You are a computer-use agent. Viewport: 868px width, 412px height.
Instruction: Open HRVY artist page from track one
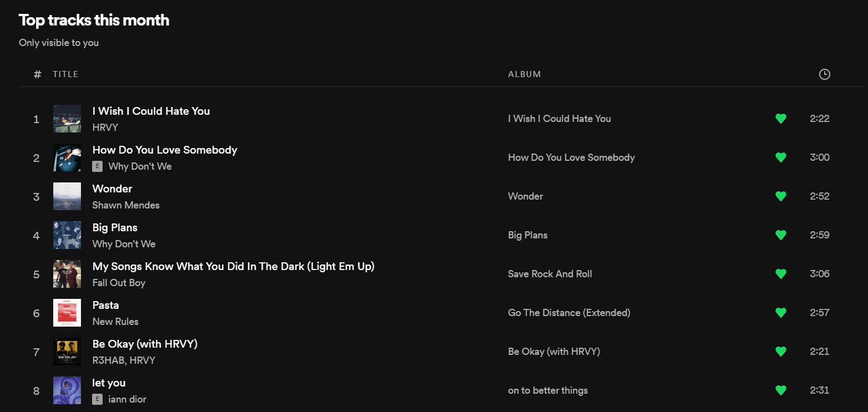pyautogui.click(x=105, y=128)
